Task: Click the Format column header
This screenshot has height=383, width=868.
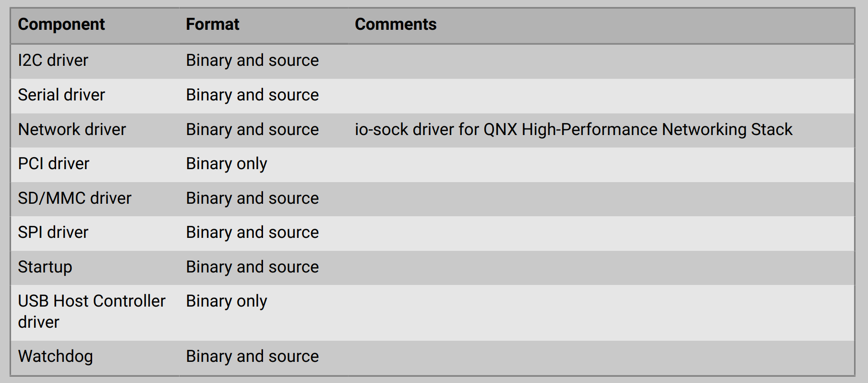Action: point(212,25)
